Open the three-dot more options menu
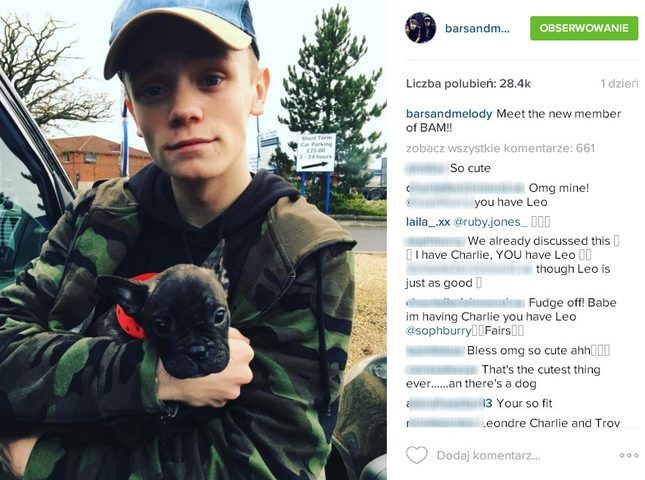 tap(629, 455)
